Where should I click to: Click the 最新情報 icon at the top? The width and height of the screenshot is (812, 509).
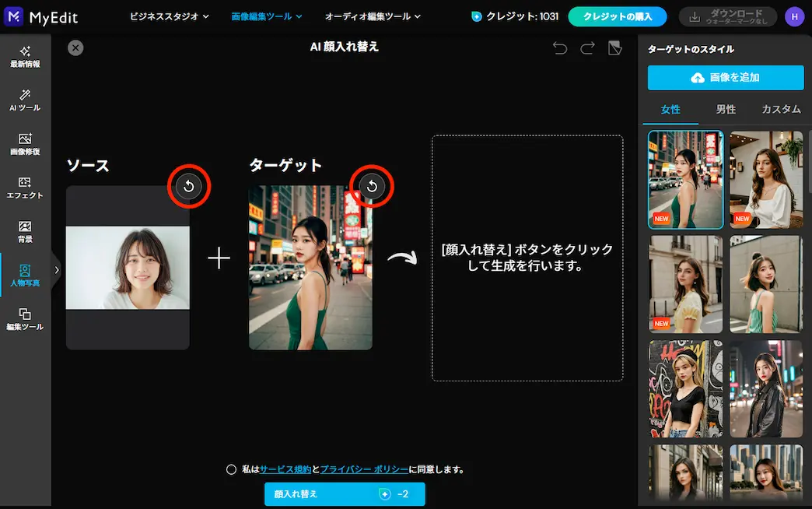point(25,54)
